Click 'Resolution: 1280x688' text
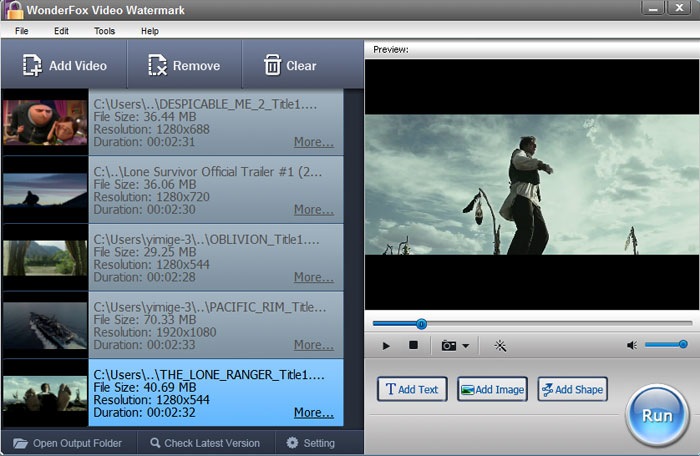Viewport: 700px width, 456px height. [x=151, y=130]
